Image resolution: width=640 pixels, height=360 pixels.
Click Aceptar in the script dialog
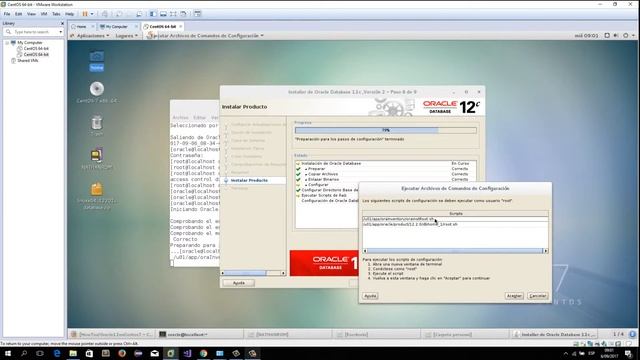click(514, 296)
